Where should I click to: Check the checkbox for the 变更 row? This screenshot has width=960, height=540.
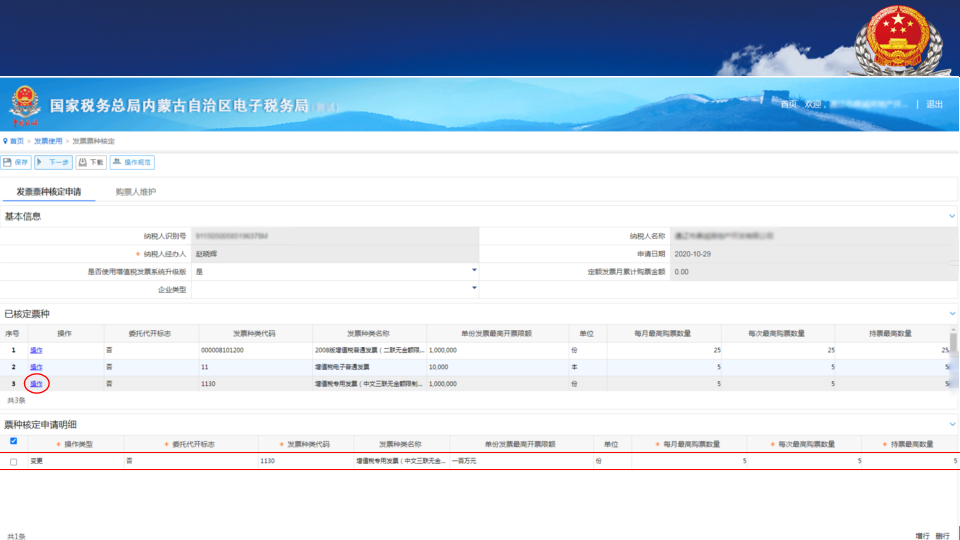coord(13,462)
